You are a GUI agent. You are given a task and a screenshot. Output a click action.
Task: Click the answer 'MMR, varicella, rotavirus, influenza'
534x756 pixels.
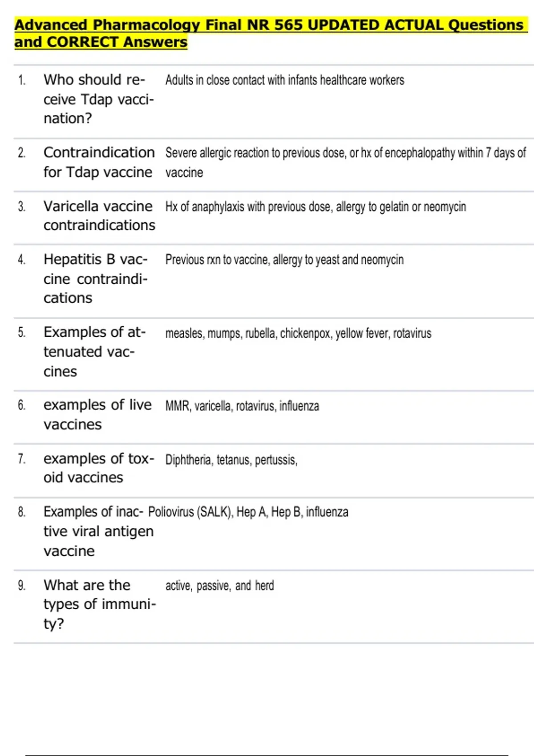pyautogui.click(x=242, y=406)
